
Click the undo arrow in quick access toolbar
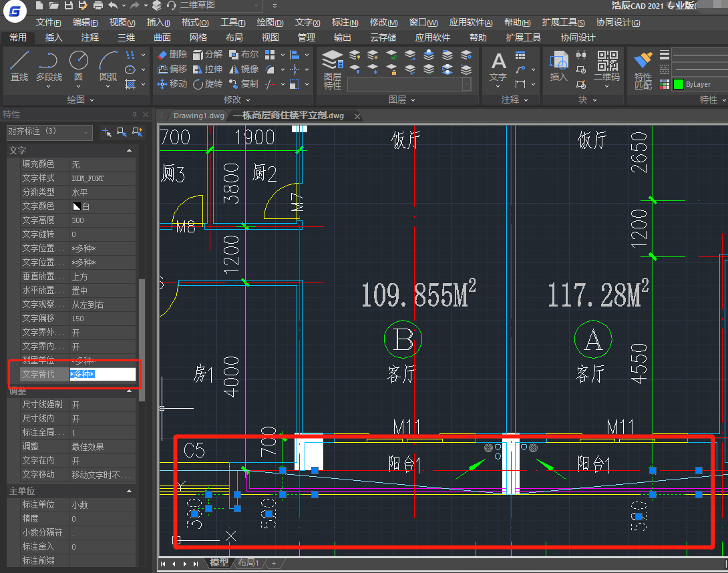pyautogui.click(x=113, y=6)
